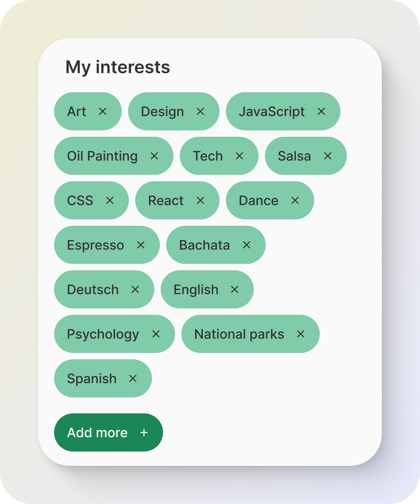Select the Psychology chip label

[x=103, y=334]
